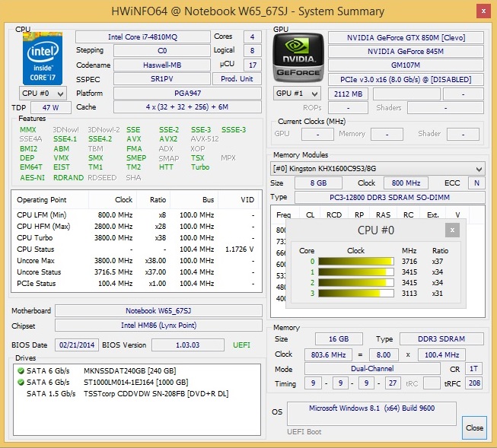Click the Motherboard Notebook W65_67SJ field
Screen dimensions: 497x448
click(x=158, y=311)
